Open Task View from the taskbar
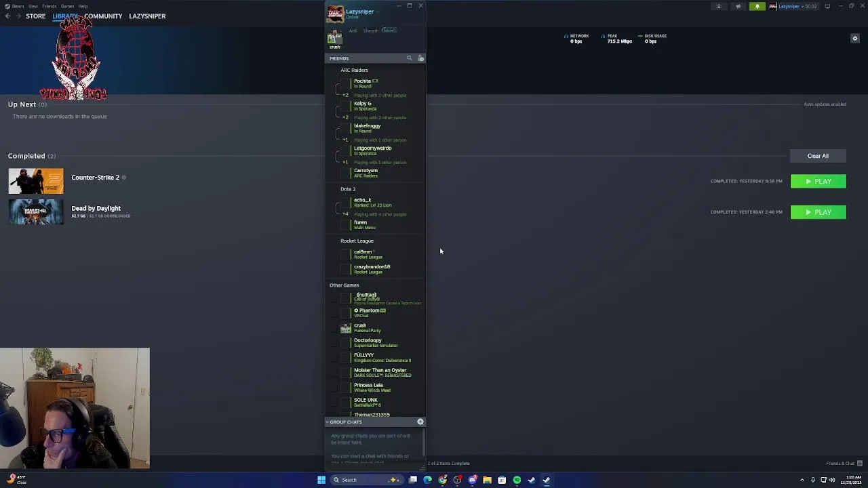 [x=412, y=480]
